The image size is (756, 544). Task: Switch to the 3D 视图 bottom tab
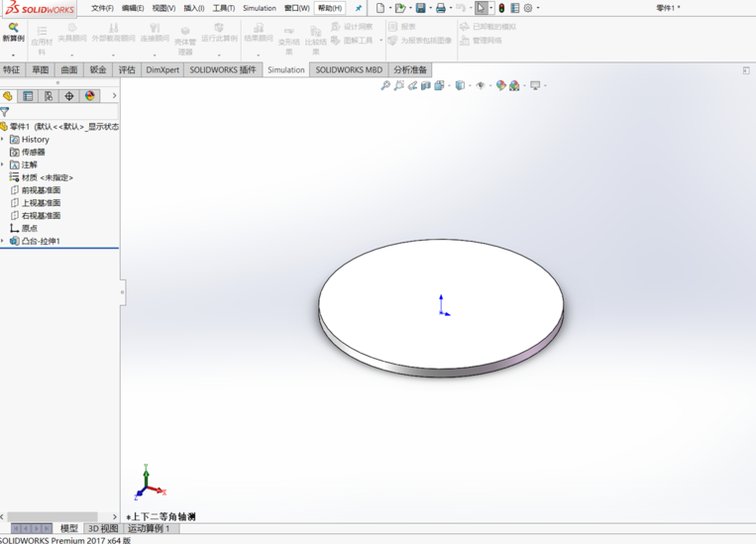click(x=103, y=528)
